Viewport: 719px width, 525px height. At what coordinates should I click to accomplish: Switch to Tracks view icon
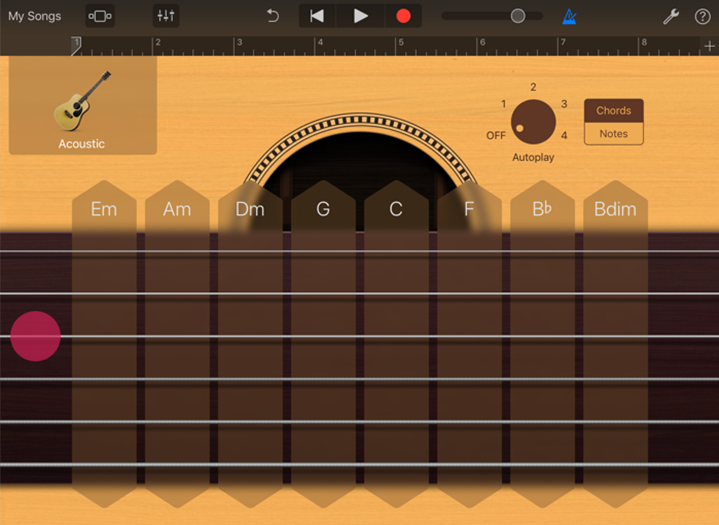(x=100, y=16)
